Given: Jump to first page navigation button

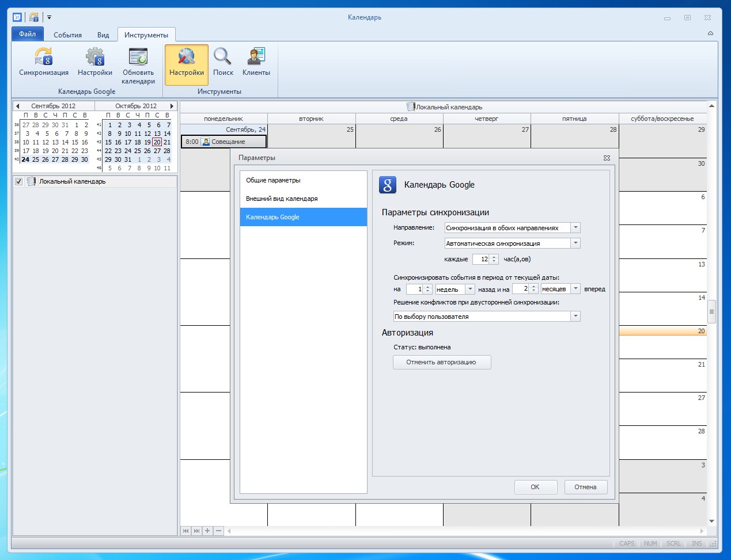Looking at the screenshot, I should pyautogui.click(x=186, y=531).
